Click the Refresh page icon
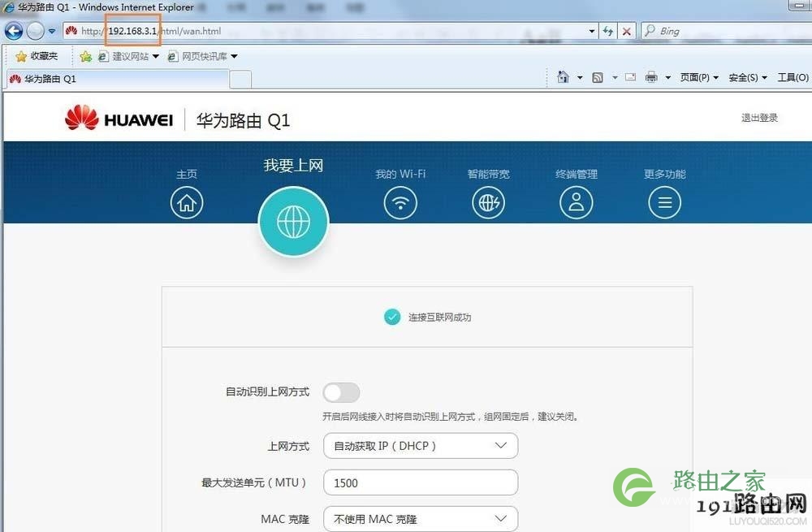Viewport: 812px width, 532px height. [608, 31]
